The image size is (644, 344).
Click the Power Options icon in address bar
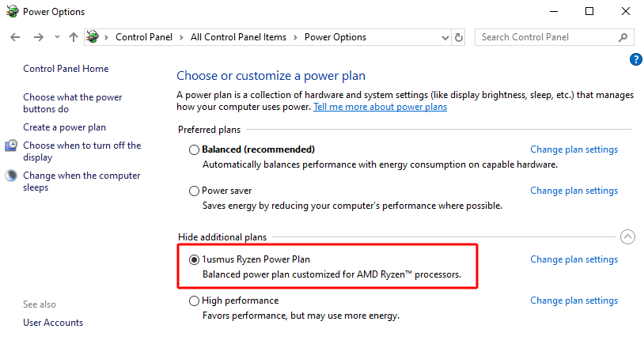coord(93,37)
